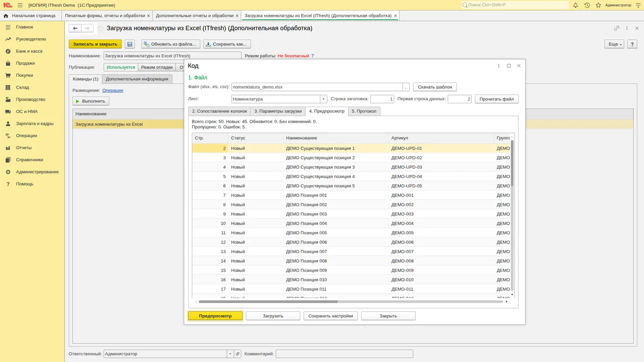The height and width of the screenshot is (362, 644).
Task: Click the Комментарий input field
Action: (344, 354)
